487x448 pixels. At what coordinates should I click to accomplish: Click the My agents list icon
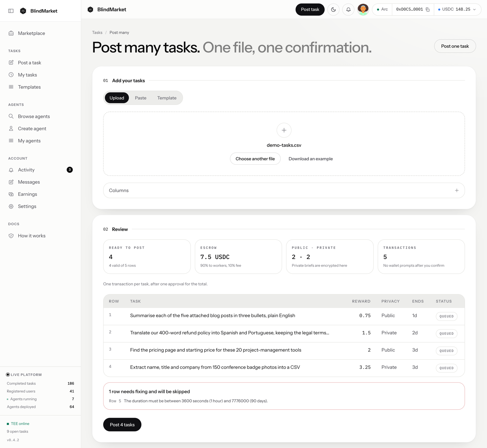point(11,141)
